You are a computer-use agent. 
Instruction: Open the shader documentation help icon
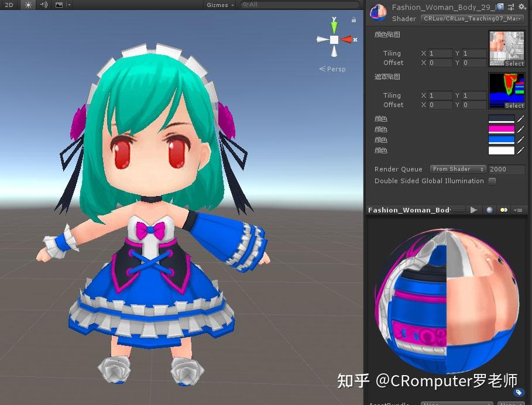tap(499, 7)
